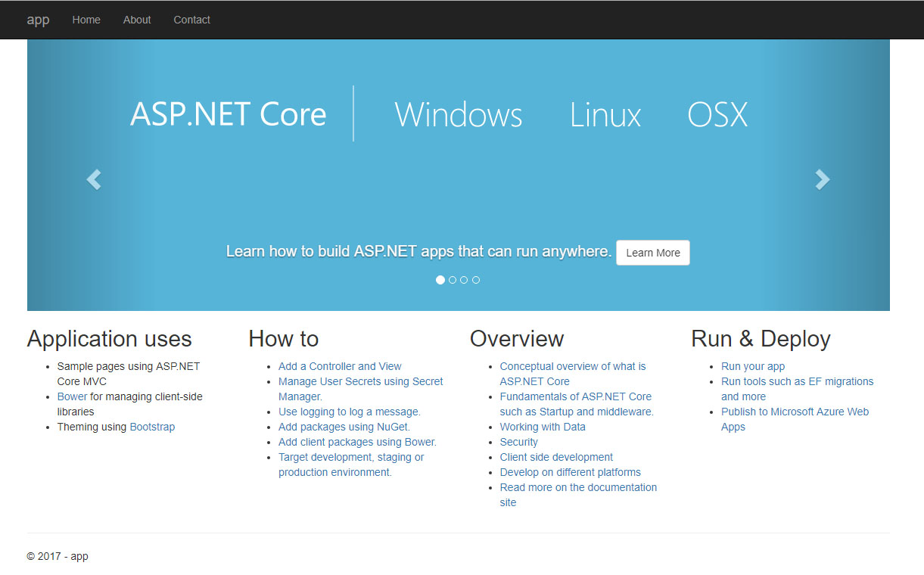Select the fourth carousel indicator dot

476,280
